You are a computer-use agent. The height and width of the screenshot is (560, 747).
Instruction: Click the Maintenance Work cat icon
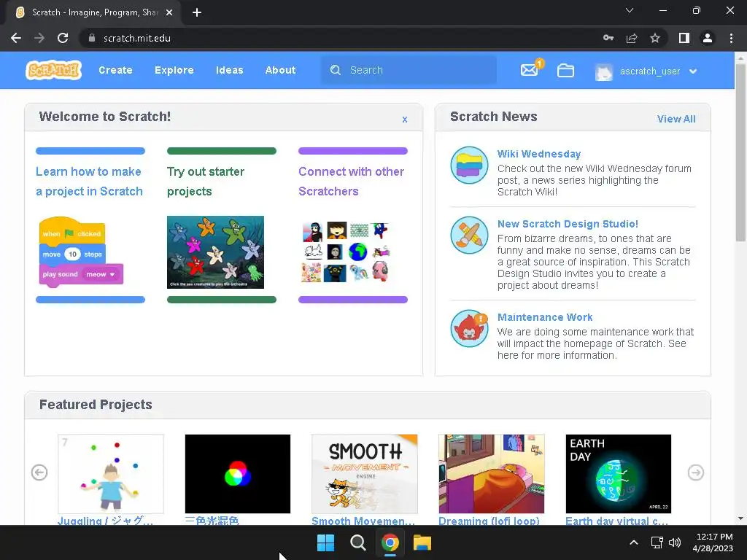(469, 329)
